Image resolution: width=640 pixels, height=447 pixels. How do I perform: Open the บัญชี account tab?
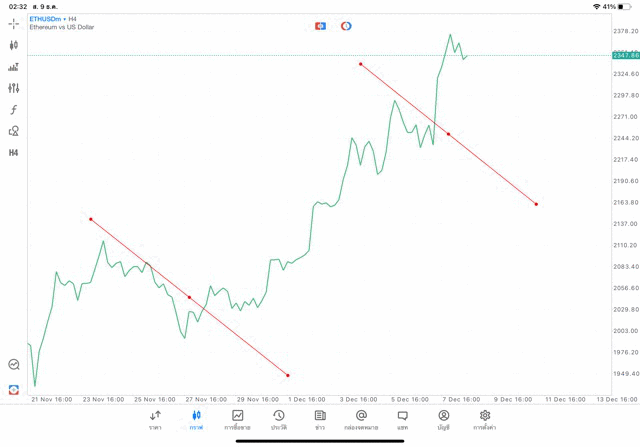coord(443,419)
